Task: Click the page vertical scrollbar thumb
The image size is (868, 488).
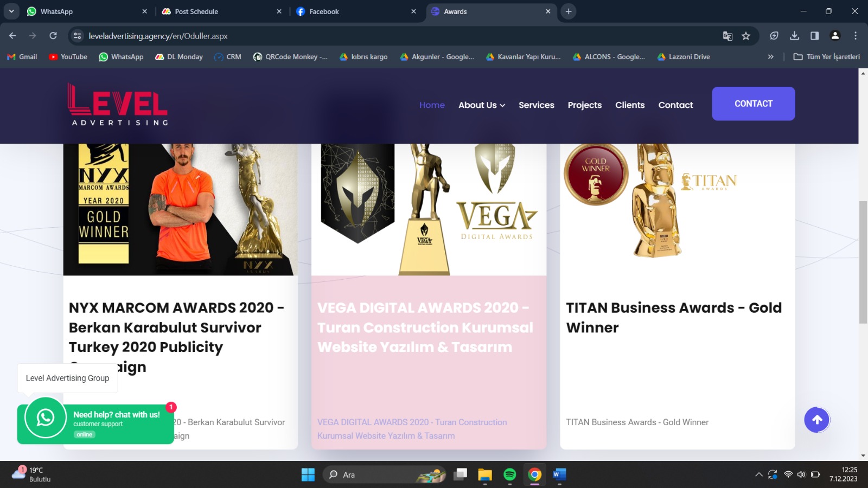Action: (863, 262)
